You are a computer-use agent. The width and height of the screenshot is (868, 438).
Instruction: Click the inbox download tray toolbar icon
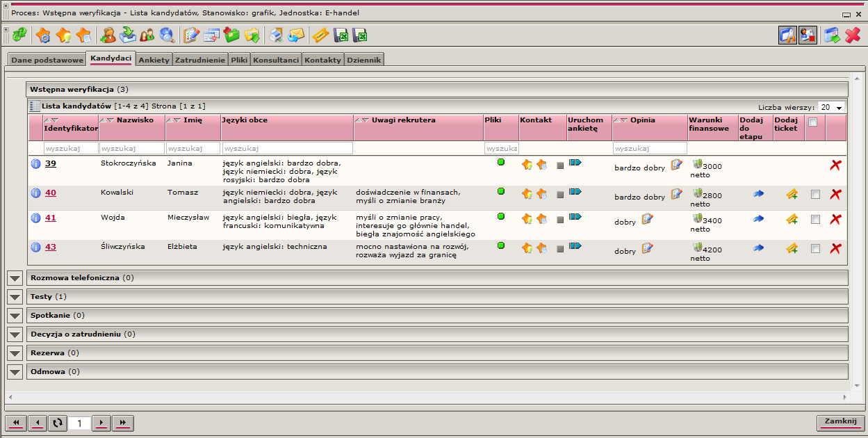tap(128, 35)
